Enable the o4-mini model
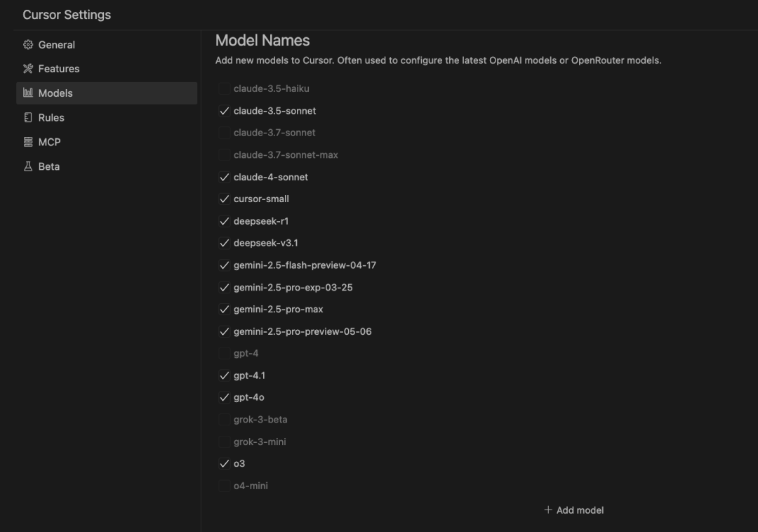 tap(224, 485)
